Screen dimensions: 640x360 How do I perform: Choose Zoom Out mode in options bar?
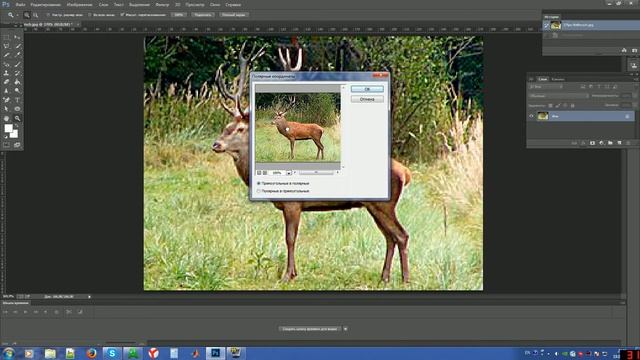pos(36,15)
